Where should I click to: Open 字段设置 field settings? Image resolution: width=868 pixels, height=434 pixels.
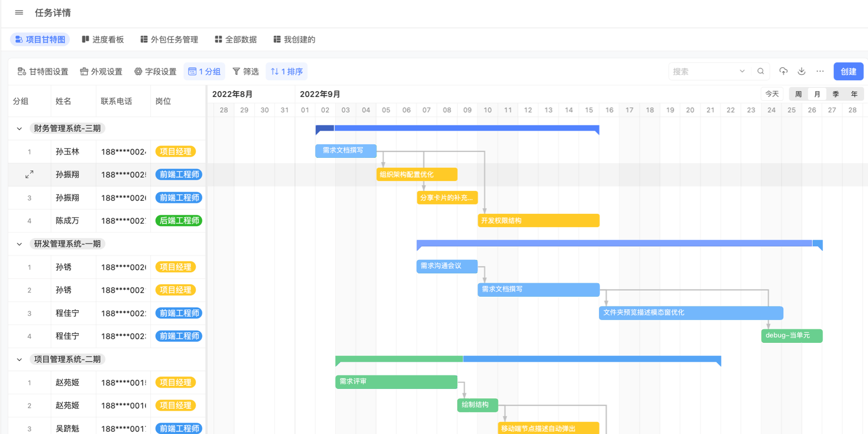pos(155,72)
